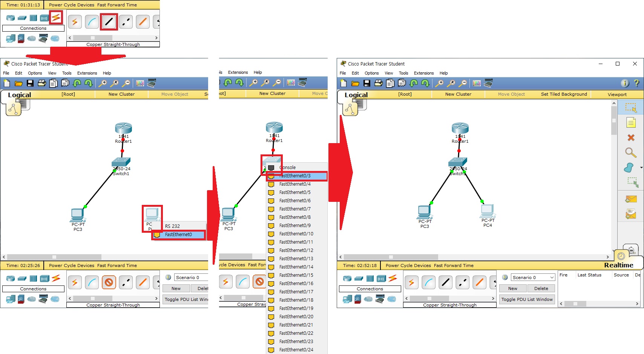Image resolution: width=644 pixels, height=354 pixels.
Task: Select the Switches category in the 02:52:18 window
Action: click(x=359, y=279)
